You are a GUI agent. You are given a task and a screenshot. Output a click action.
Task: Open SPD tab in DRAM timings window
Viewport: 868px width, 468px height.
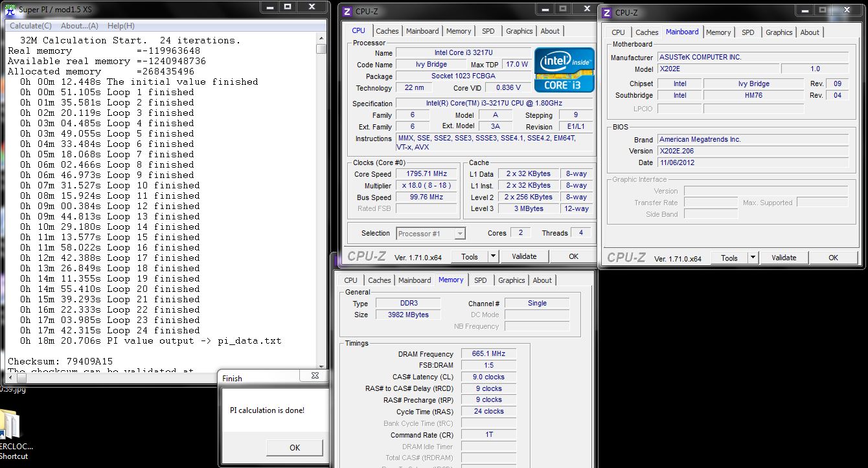[481, 280]
